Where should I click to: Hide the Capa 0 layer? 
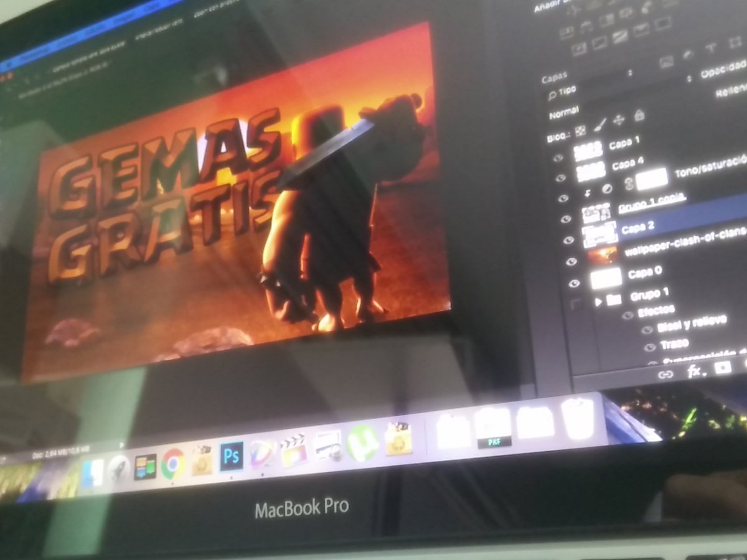[x=575, y=283]
